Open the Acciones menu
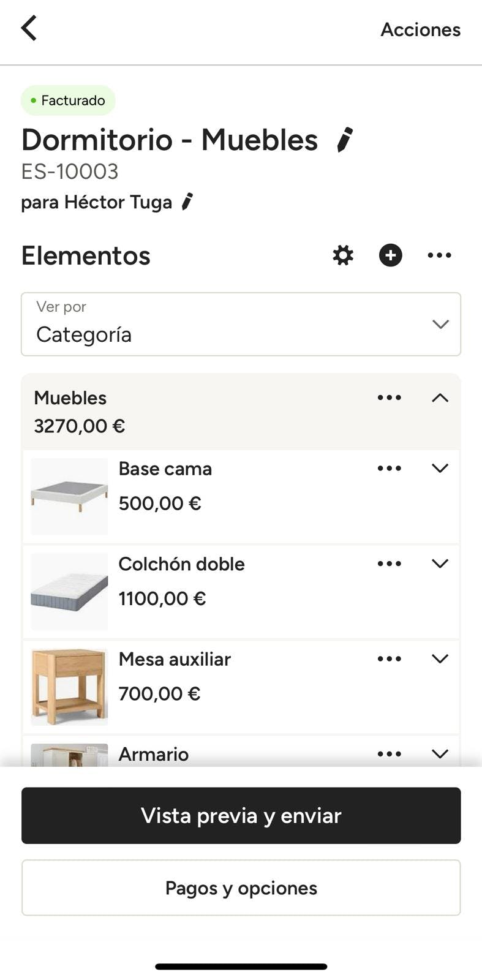 click(x=420, y=29)
